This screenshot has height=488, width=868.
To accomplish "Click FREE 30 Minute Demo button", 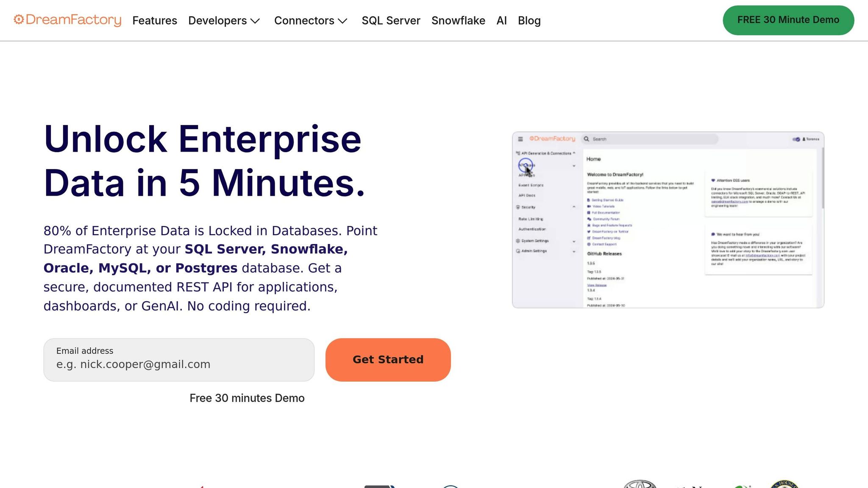I will click(788, 20).
